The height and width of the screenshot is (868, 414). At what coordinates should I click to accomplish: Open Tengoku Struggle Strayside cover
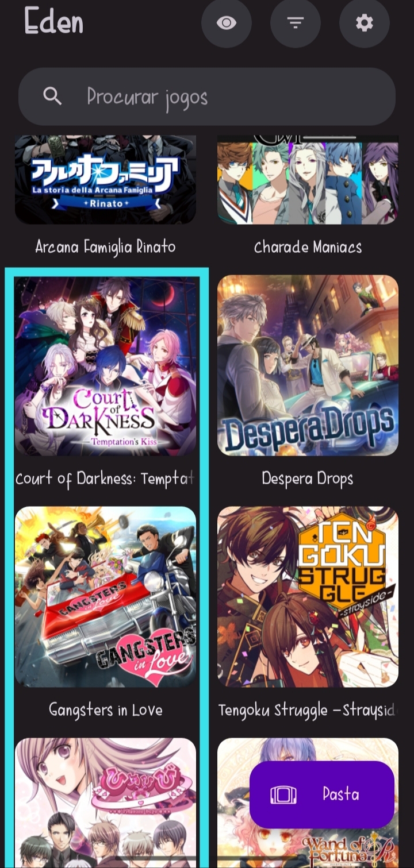308,597
